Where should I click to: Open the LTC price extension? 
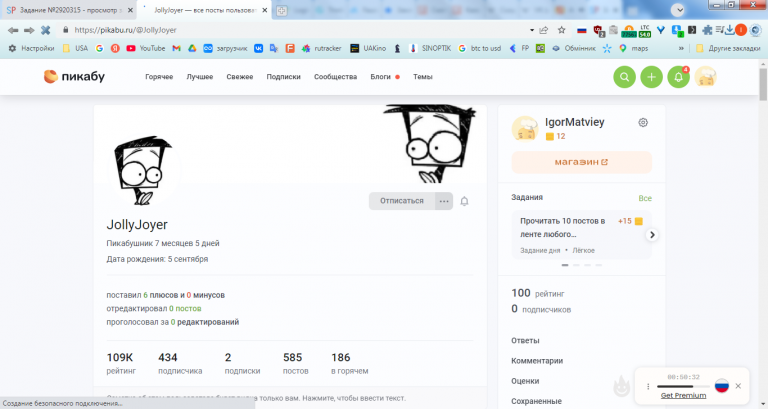(x=645, y=31)
